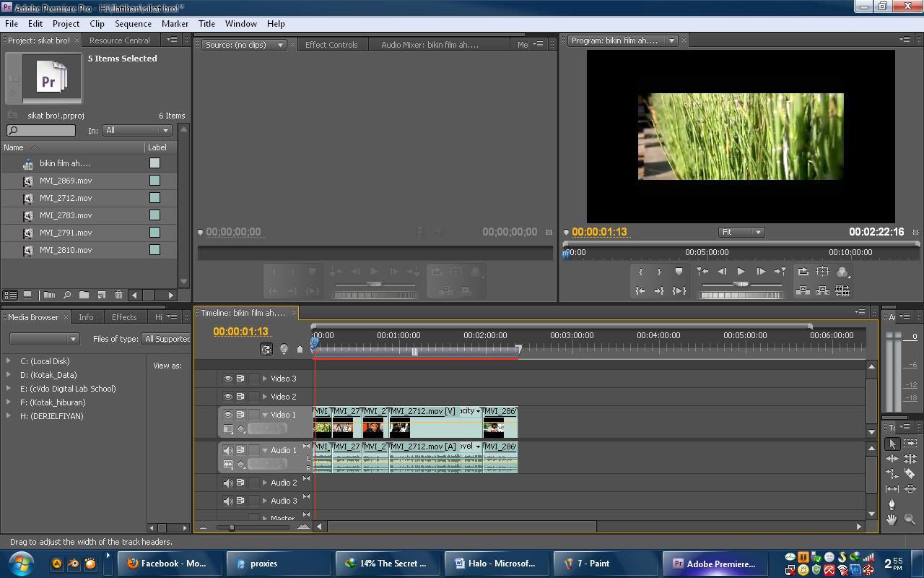The height and width of the screenshot is (578, 924).
Task: Switch Project panel to List View
Action: [10, 295]
